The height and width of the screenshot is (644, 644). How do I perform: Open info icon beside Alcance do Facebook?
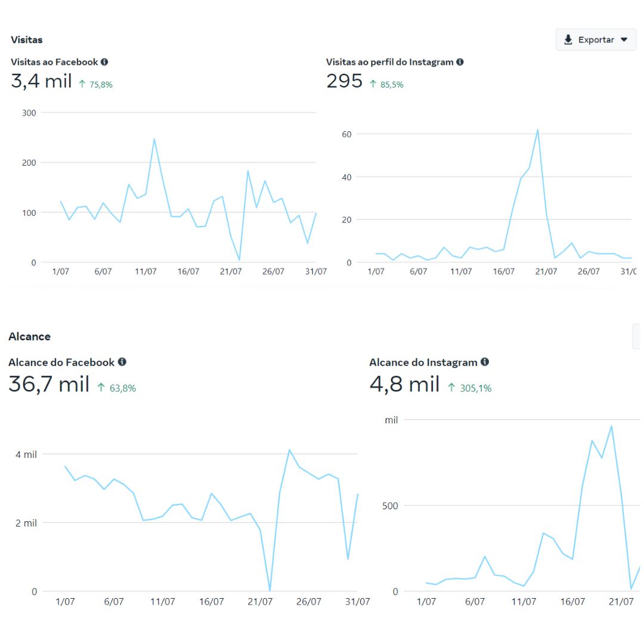[122, 362]
